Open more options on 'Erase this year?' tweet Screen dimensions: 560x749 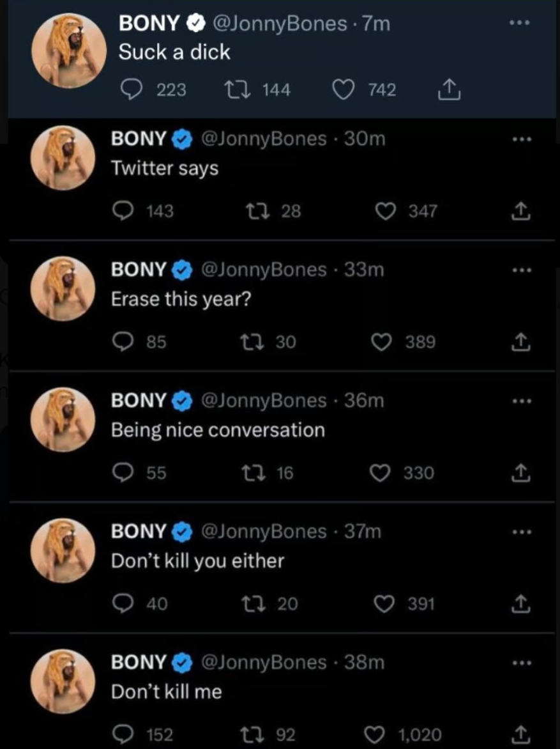coord(522,271)
